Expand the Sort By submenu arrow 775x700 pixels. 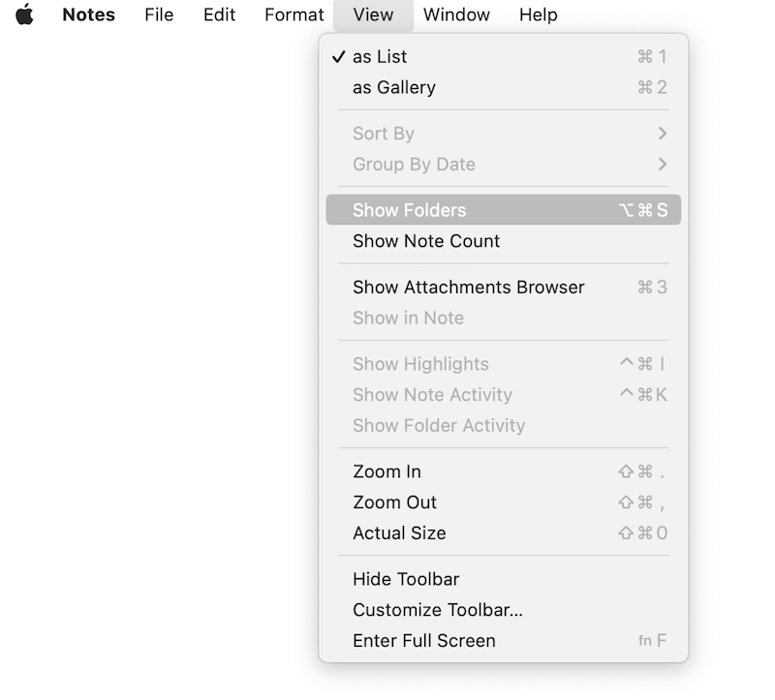(x=662, y=134)
